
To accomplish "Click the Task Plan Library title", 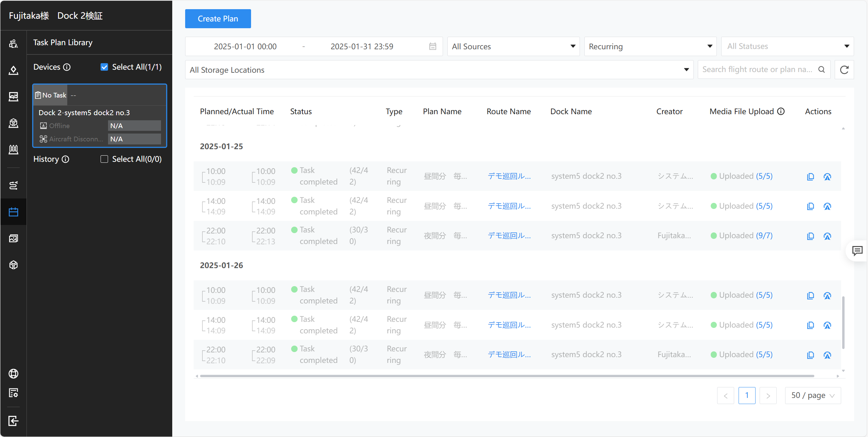I will click(63, 43).
